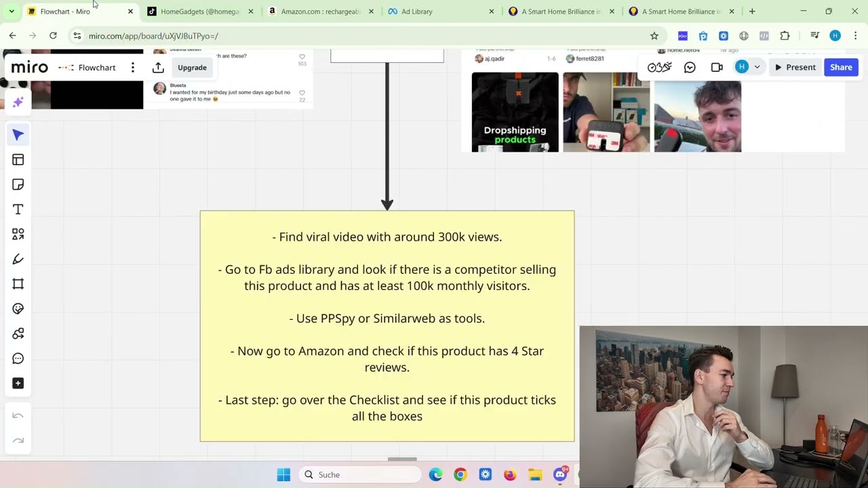Close the Ad Library tab

pyautogui.click(x=492, y=12)
